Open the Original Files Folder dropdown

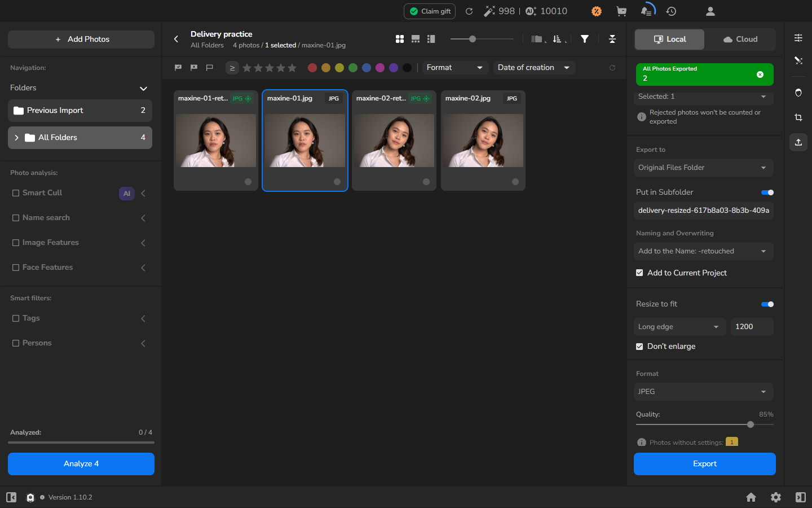pos(704,168)
